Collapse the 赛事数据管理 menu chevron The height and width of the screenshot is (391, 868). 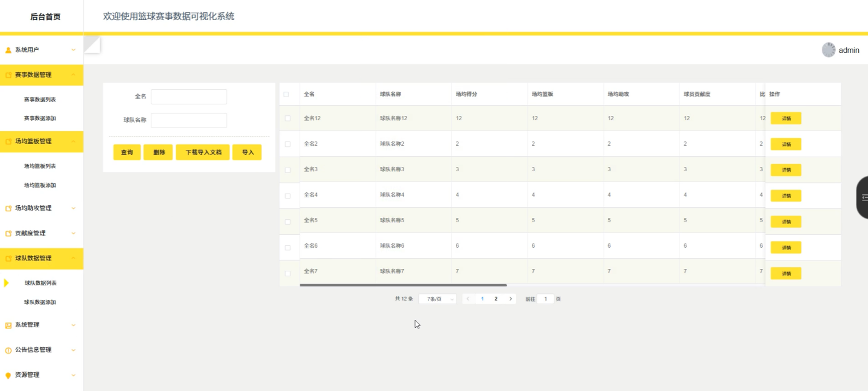coord(74,75)
